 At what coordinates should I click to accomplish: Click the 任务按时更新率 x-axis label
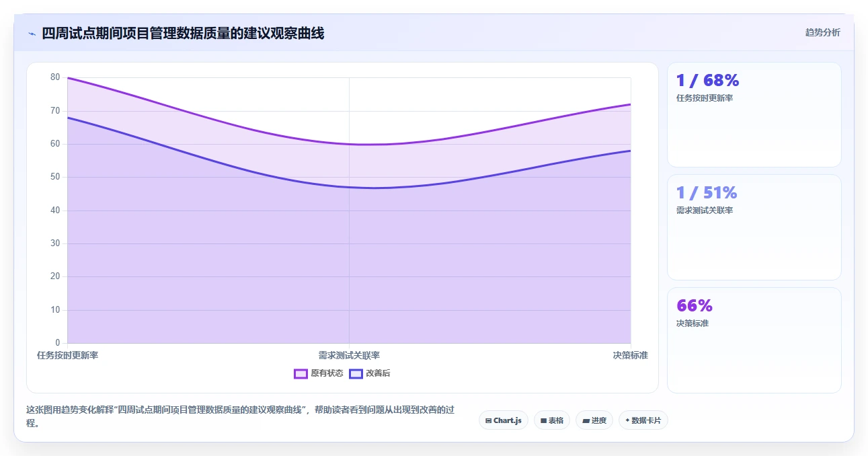pyautogui.click(x=67, y=355)
